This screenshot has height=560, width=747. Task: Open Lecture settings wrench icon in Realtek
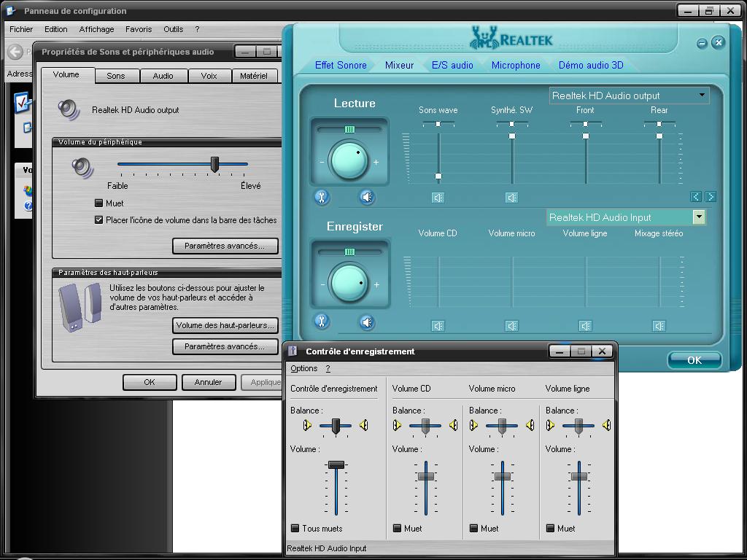point(322,197)
